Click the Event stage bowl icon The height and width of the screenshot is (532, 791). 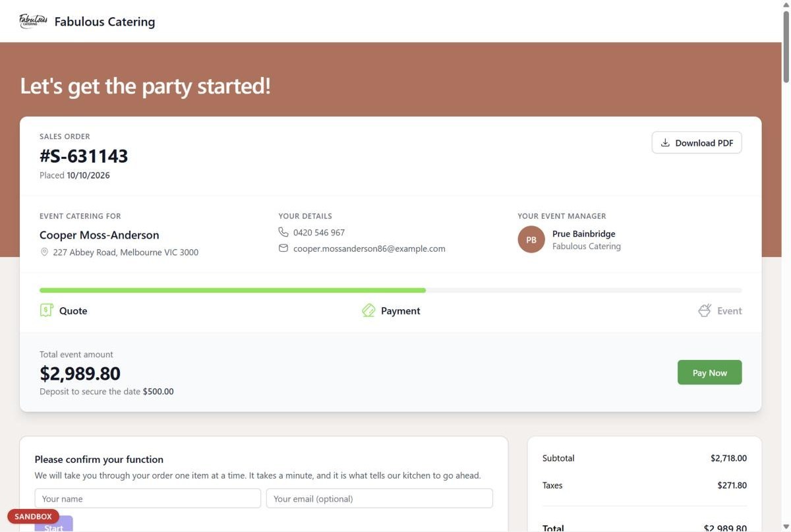[x=705, y=310]
